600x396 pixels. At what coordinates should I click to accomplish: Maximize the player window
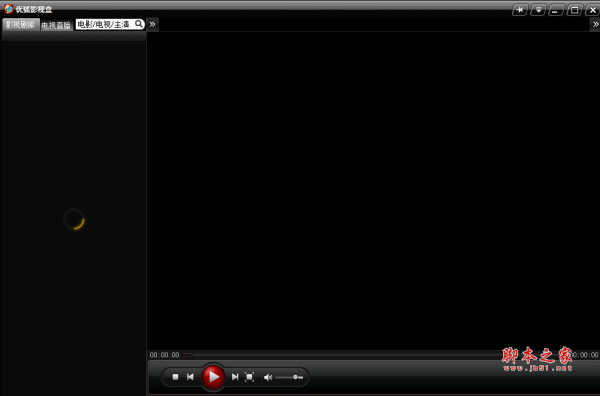(574, 10)
